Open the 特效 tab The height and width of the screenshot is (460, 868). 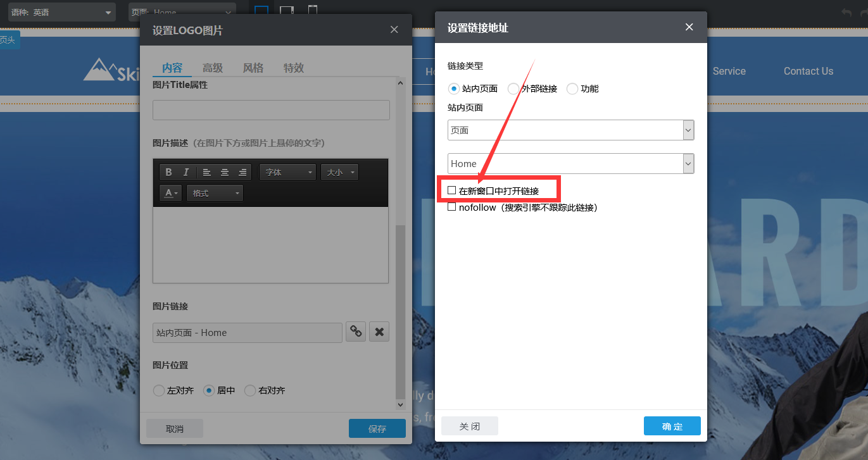click(x=294, y=68)
